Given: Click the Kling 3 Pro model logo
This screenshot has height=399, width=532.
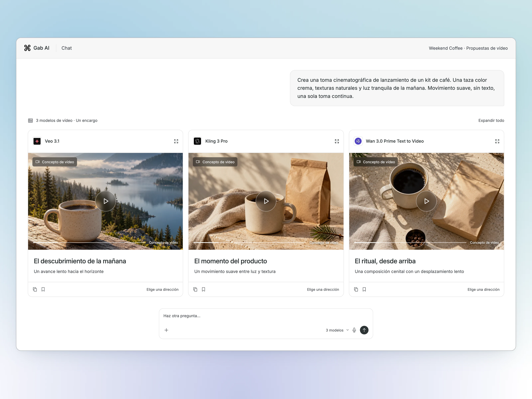Looking at the screenshot, I should tap(198, 141).
